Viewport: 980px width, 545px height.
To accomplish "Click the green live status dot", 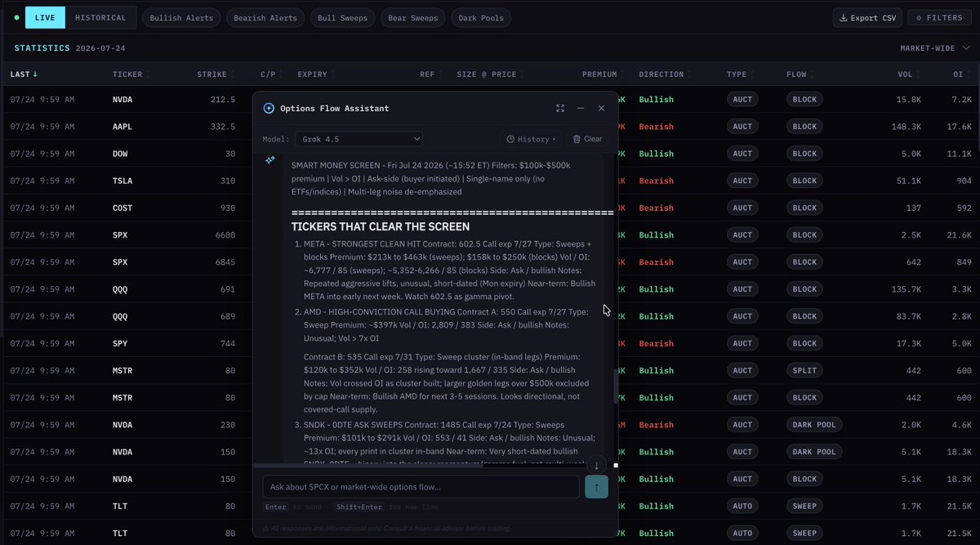I will [17, 17].
